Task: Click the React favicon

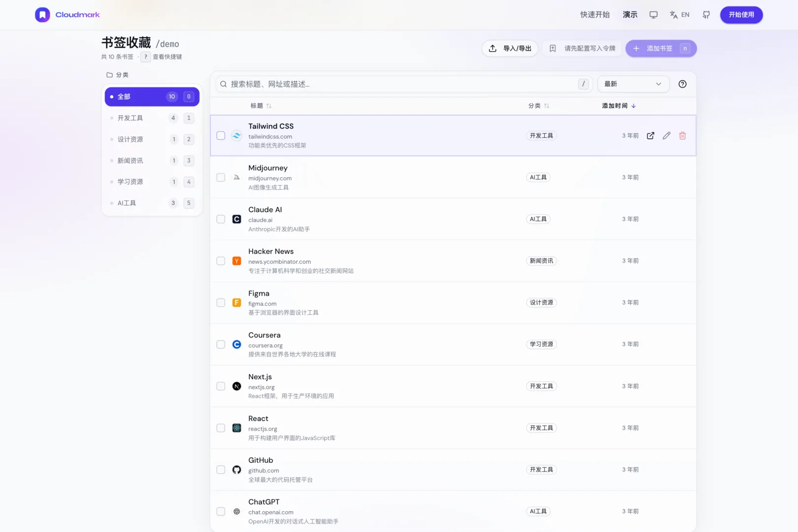Action: pos(236,428)
